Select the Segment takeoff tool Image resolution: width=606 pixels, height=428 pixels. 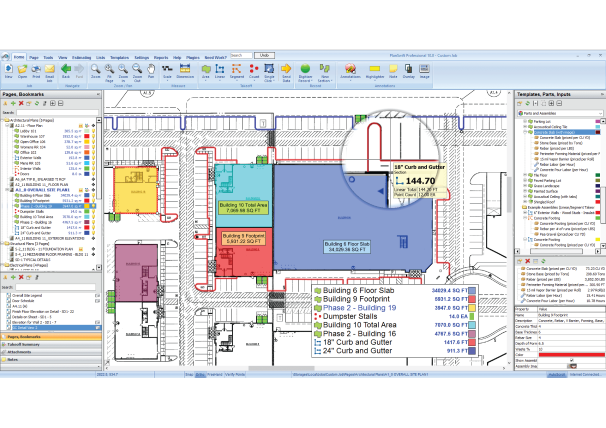pos(237,69)
